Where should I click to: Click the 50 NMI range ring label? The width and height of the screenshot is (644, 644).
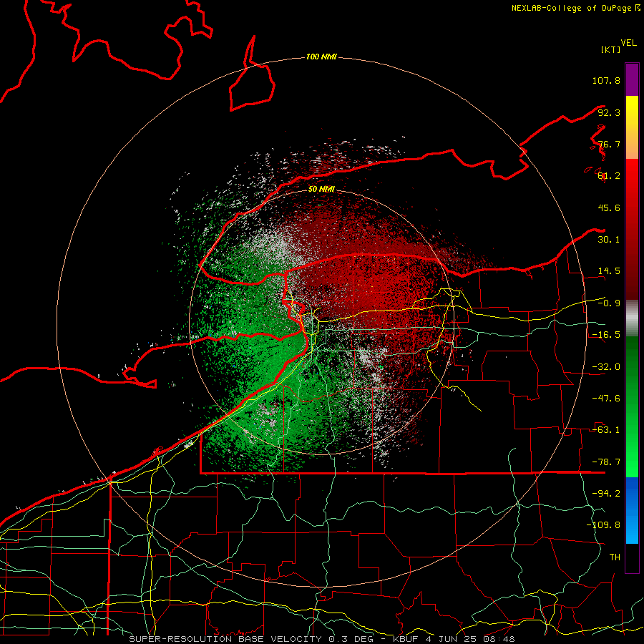tap(321, 190)
